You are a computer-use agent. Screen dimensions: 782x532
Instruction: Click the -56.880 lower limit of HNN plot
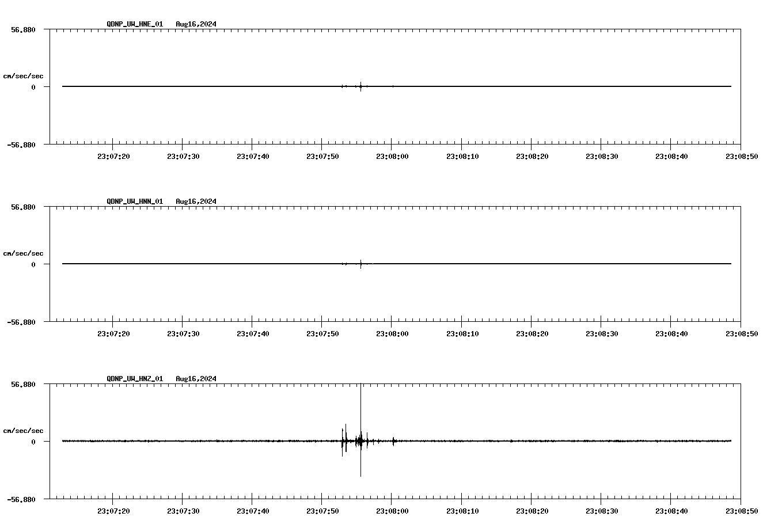(x=21, y=322)
